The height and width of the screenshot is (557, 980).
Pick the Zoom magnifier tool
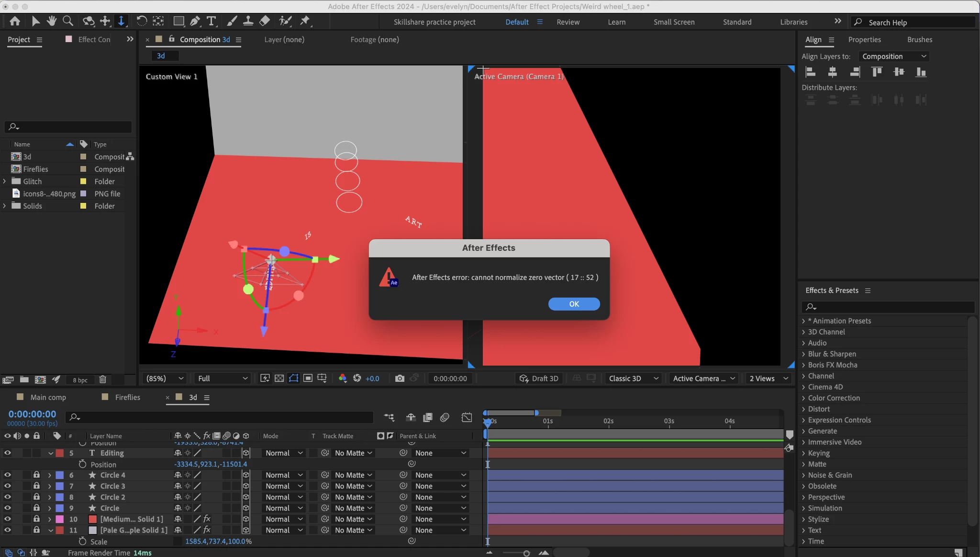68,21
